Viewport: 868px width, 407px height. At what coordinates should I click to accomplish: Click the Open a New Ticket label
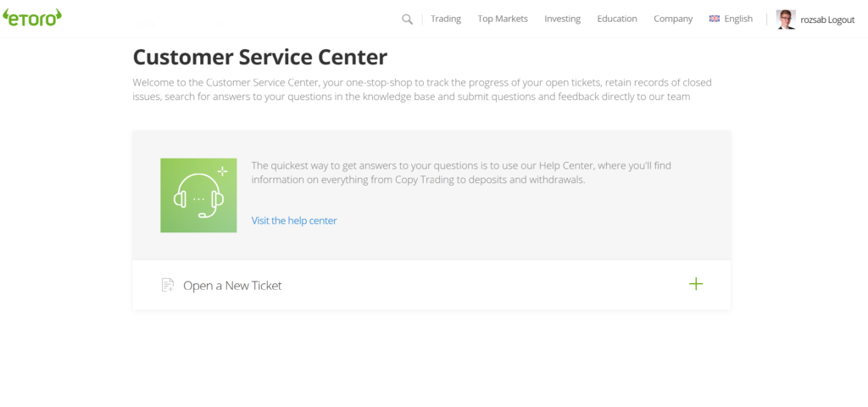coord(232,286)
